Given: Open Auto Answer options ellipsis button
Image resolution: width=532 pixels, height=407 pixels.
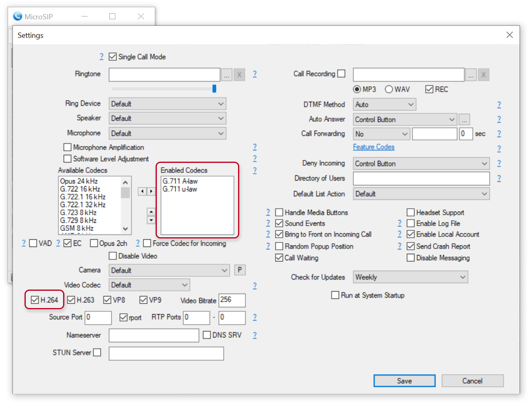Looking at the screenshot, I should click(x=464, y=119).
